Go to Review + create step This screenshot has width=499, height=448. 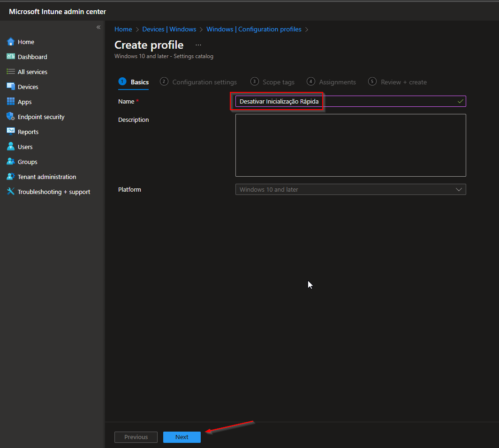tap(398, 82)
